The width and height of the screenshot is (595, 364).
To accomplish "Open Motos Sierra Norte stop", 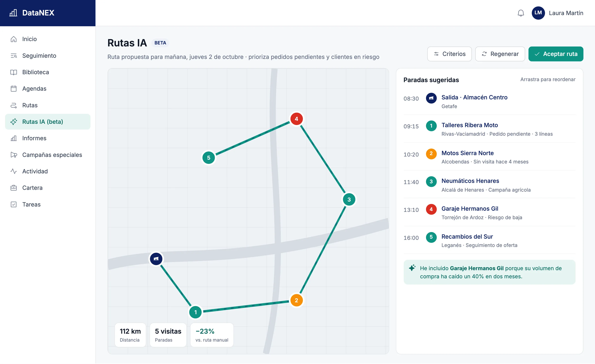I will pyautogui.click(x=489, y=157).
